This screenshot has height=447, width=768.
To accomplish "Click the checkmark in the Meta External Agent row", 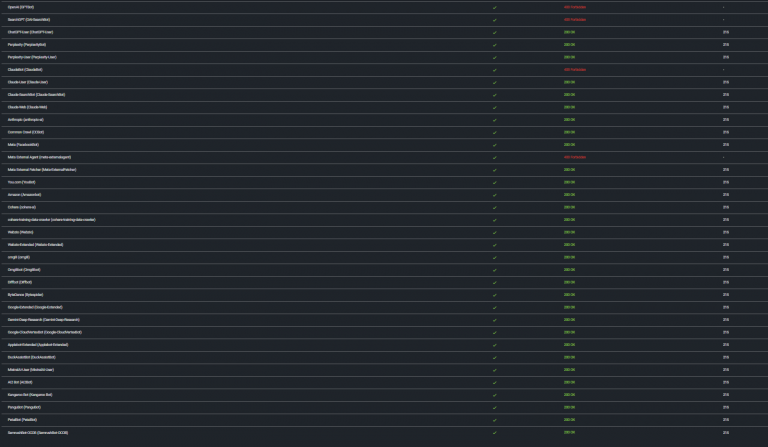I will 494,157.
